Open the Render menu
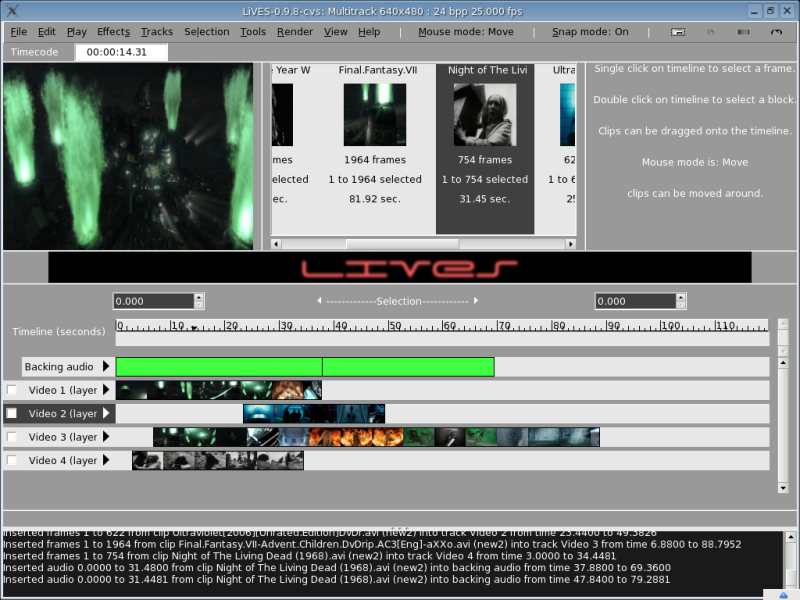The image size is (800, 600). 294,32
